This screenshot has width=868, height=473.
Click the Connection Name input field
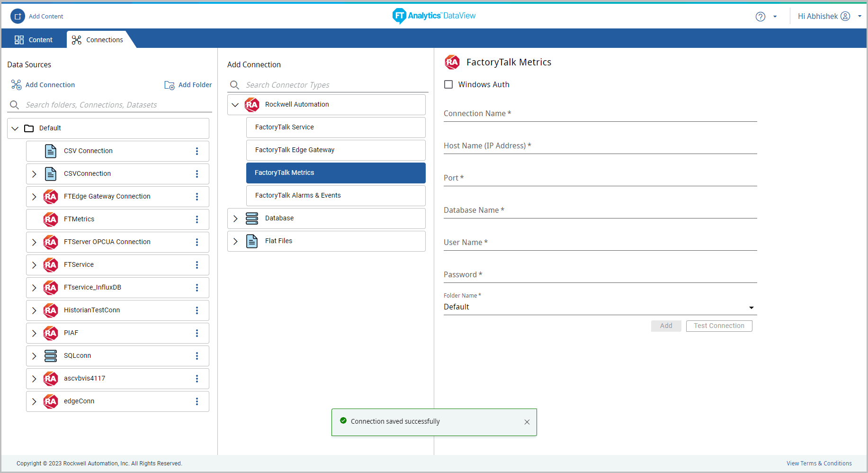(x=600, y=114)
